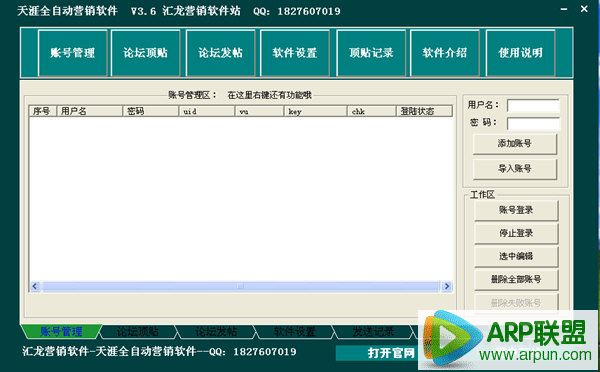Select the bottom 账号管理 tab
600x372 pixels.
click(61, 332)
